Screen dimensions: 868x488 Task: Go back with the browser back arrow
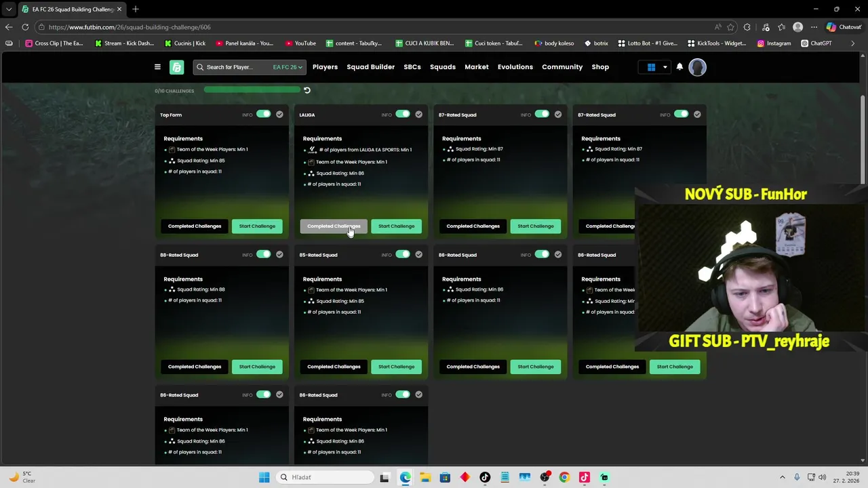[9, 27]
